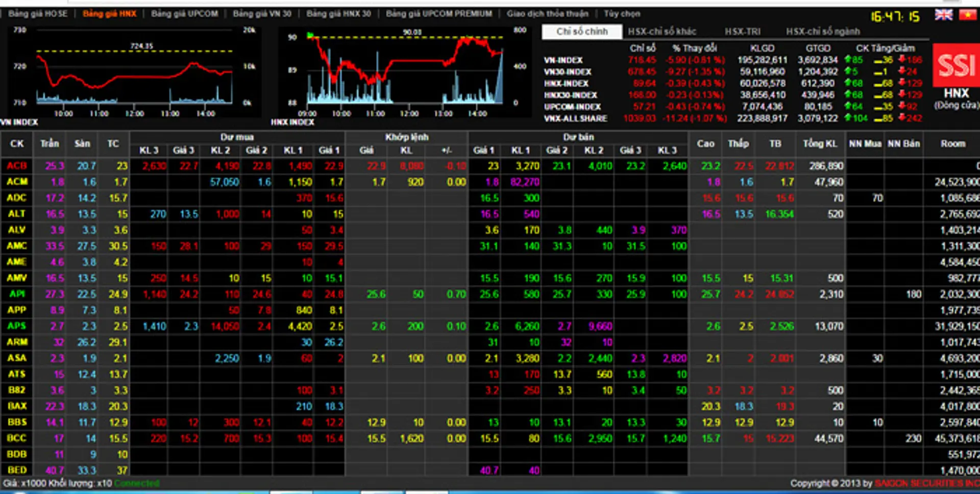Image resolution: width=980 pixels, height=494 pixels.
Task: Click the NN Mua column header
Action: click(x=865, y=144)
